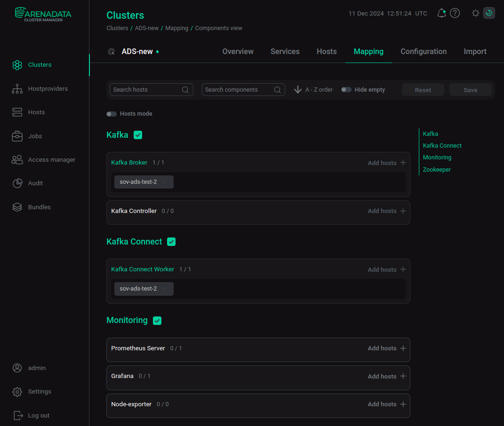Click Add hosts for Kafka Broker
This screenshot has height=426, width=504.
tap(382, 163)
